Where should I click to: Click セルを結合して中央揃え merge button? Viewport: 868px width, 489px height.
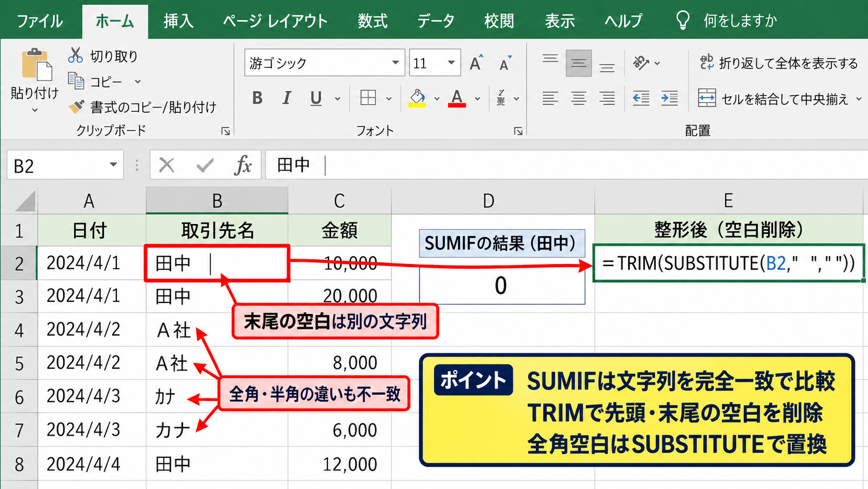pos(773,98)
